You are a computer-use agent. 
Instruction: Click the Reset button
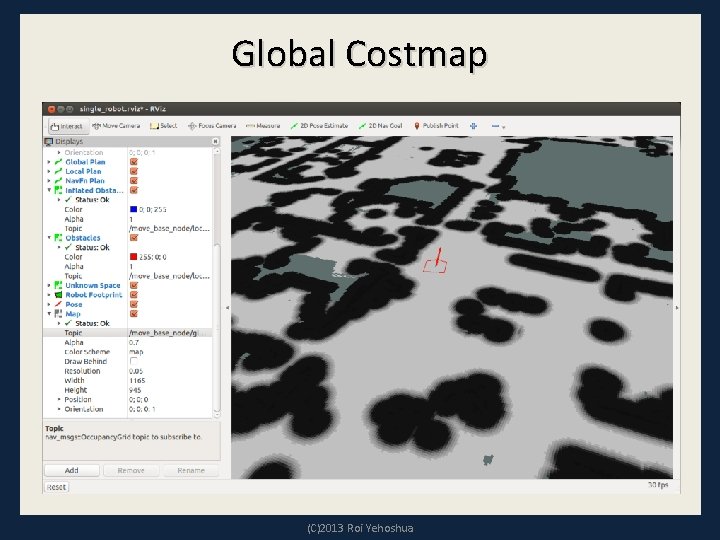pyautogui.click(x=56, y=487)
